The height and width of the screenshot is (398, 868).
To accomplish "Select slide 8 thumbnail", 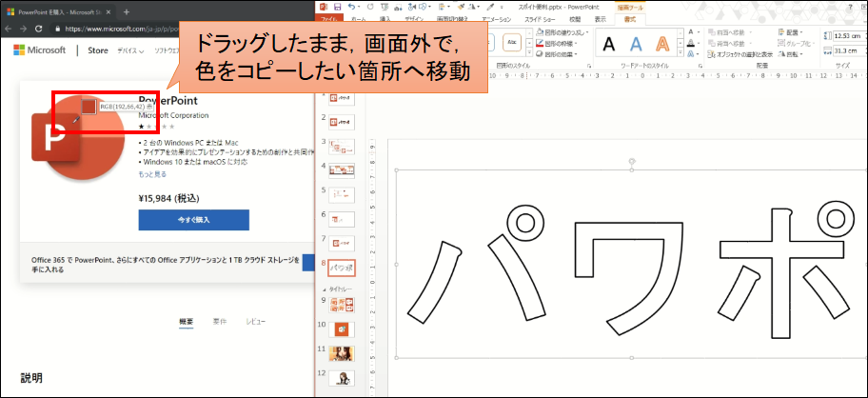I will pos(342,268).
